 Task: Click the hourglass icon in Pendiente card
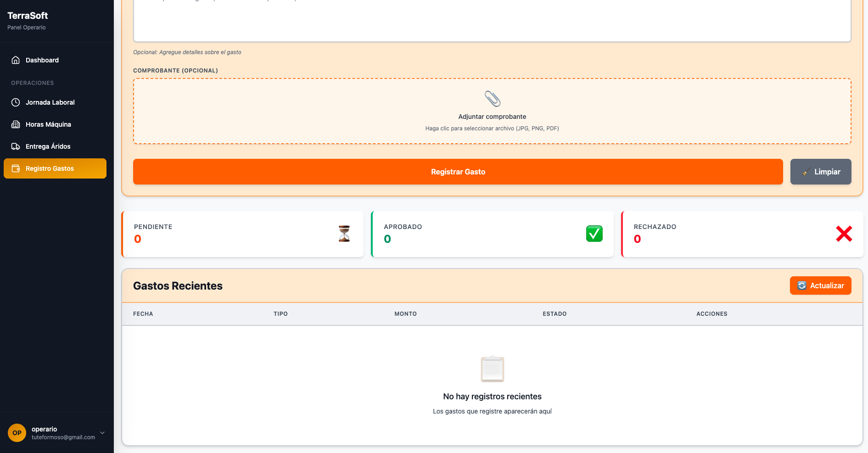[x=344, y=234]
